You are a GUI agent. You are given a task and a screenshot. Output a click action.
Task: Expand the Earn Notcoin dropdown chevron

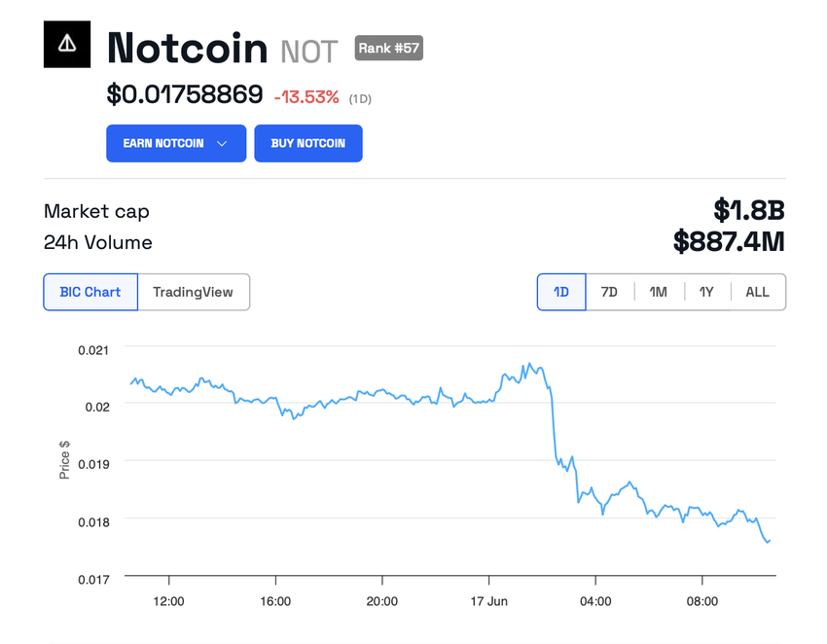click(x=222, y=143)
